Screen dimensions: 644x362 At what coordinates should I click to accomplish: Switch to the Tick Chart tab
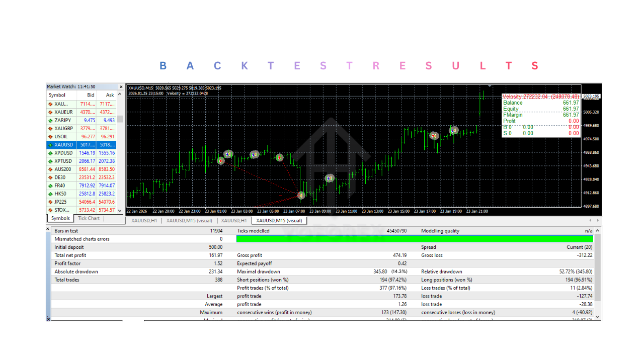[88, 218]
